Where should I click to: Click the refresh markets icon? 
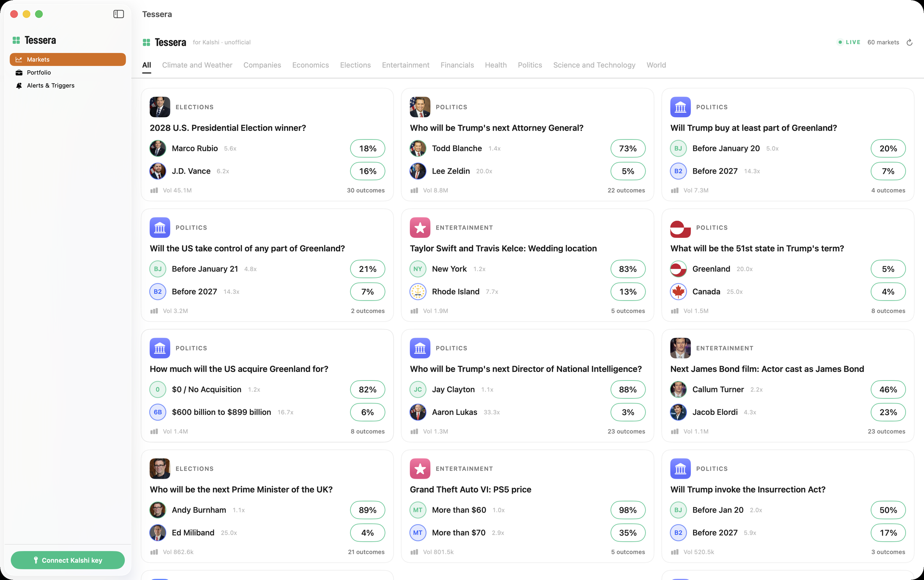click(x=909, y=42)
